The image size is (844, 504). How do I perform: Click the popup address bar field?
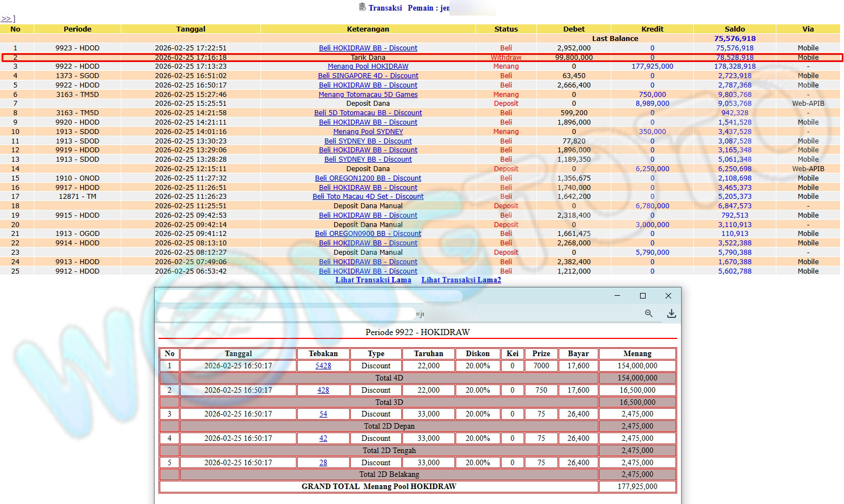click(x=288, y=314)
